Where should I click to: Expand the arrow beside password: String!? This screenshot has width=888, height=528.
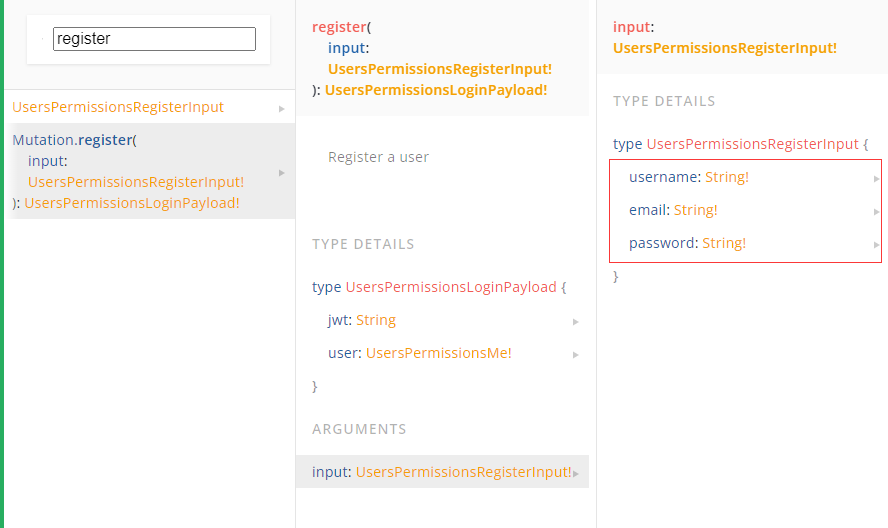click(x=876, y=244)
